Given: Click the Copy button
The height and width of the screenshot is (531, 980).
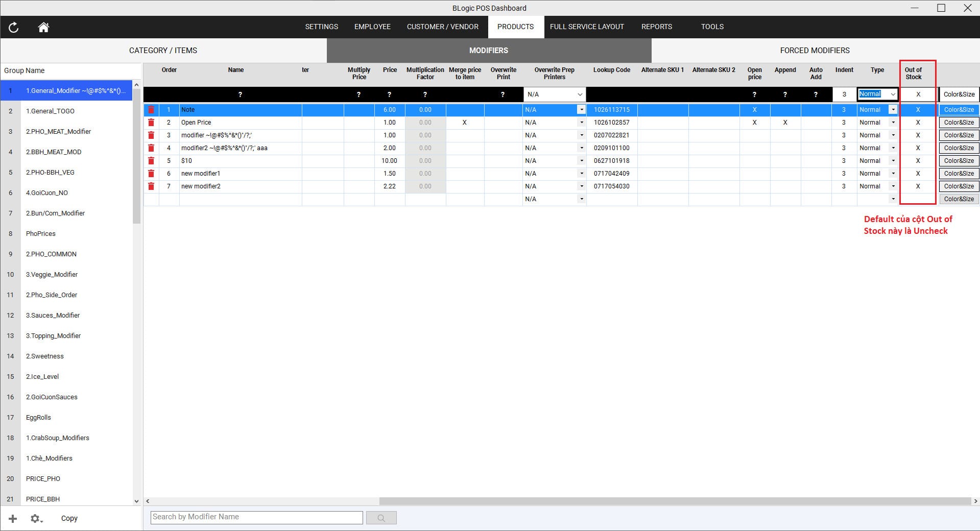Looking at the screenshot, I should (x=69, y=518).
